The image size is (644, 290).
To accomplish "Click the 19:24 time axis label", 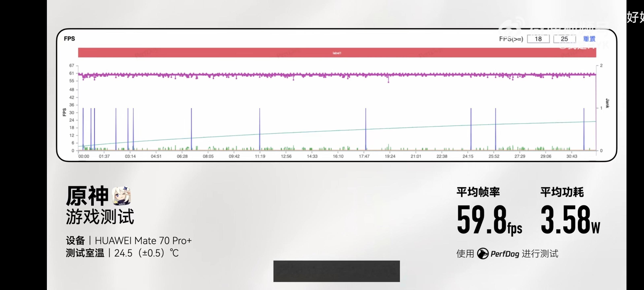I will pyautogui.click(x=390, y=156).
